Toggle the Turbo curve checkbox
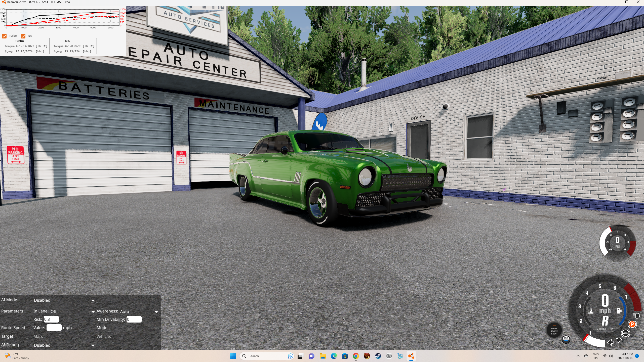This screenshot has height=362, width=644. [x=4, y=36]
